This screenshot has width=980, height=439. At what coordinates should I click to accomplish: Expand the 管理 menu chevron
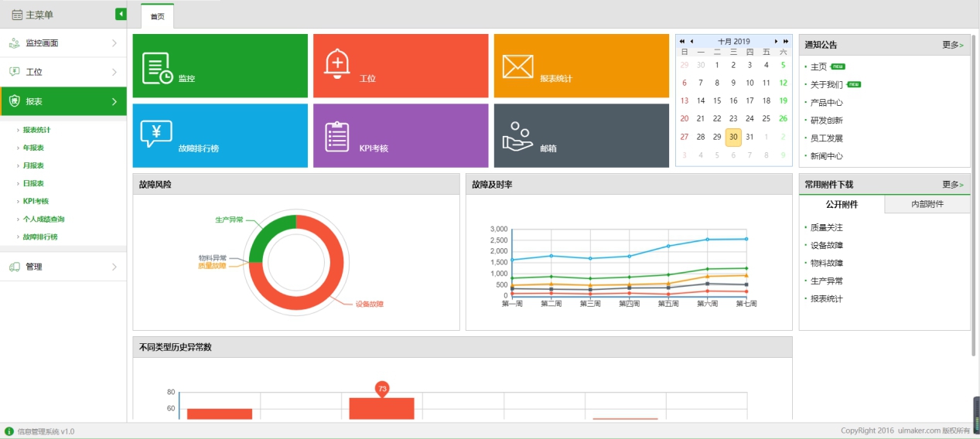pos(114,267)
